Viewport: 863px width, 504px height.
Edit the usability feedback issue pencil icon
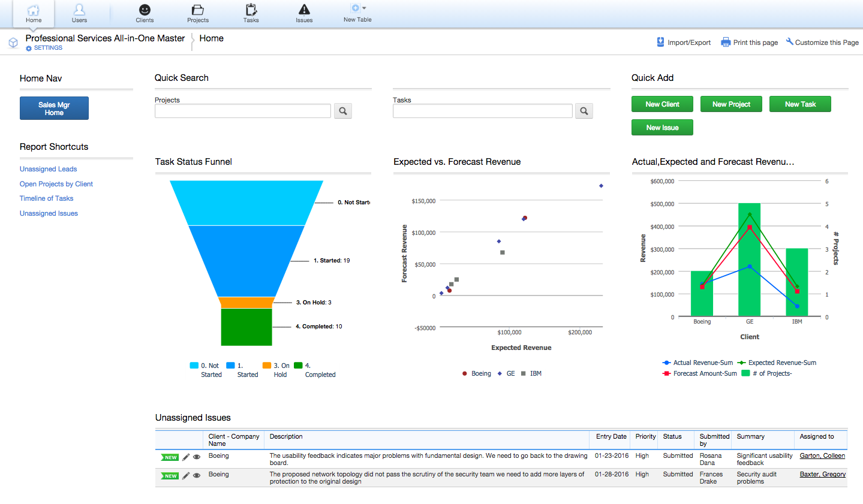click(186, 457)
